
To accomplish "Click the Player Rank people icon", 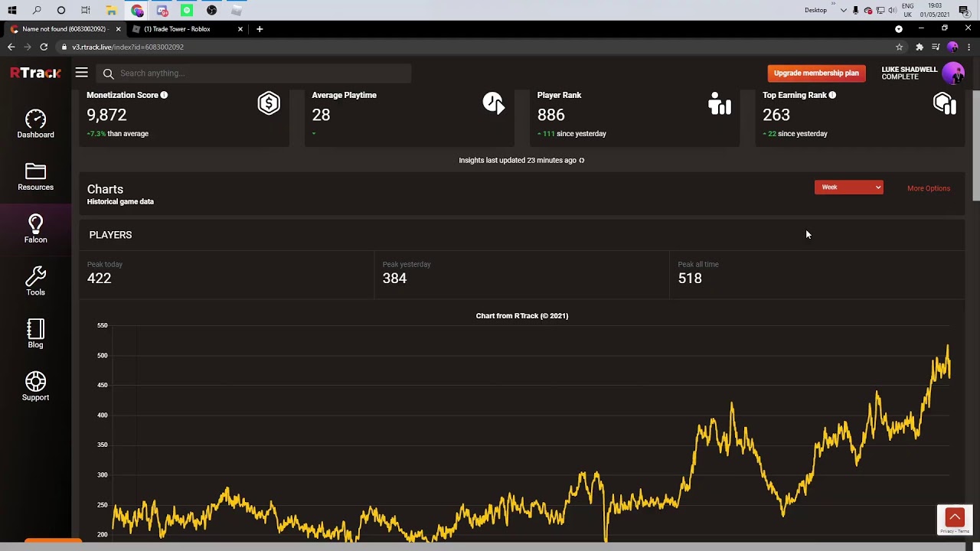I will pos(720,103).
